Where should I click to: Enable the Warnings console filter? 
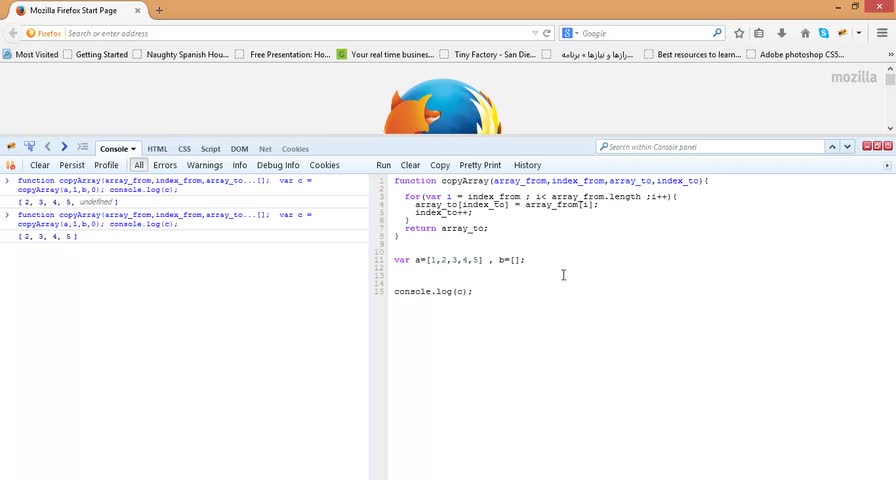[x=204, y=165]
